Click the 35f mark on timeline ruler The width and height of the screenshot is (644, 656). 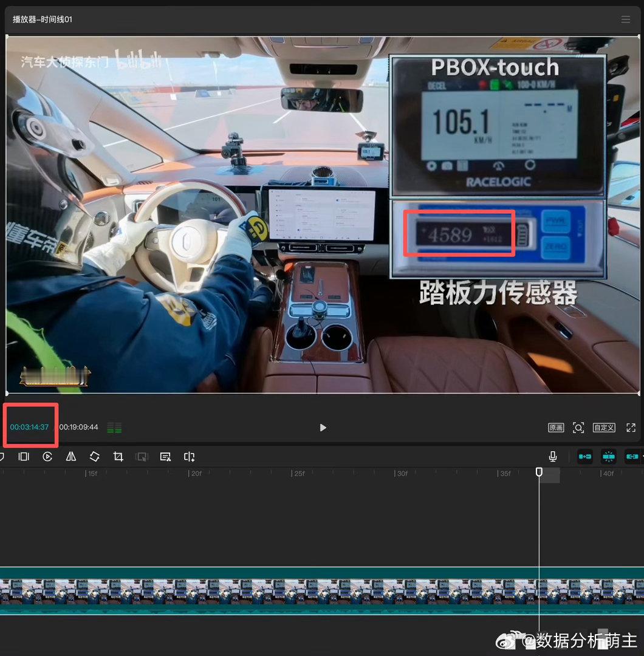[x=505, y=474]
